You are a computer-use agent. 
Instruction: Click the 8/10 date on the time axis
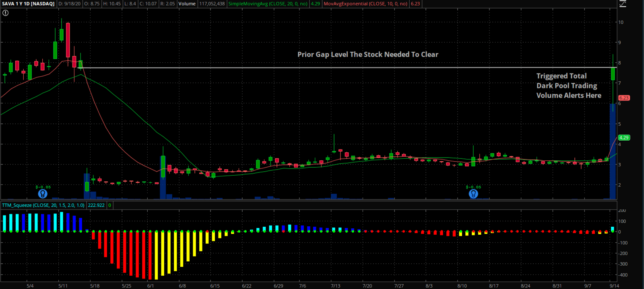(462, 286)
